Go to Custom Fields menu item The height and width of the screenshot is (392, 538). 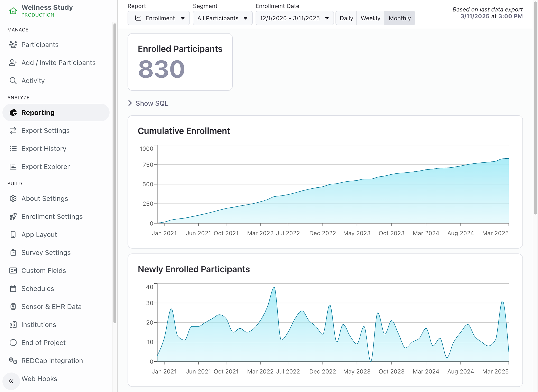pos(44,271)
